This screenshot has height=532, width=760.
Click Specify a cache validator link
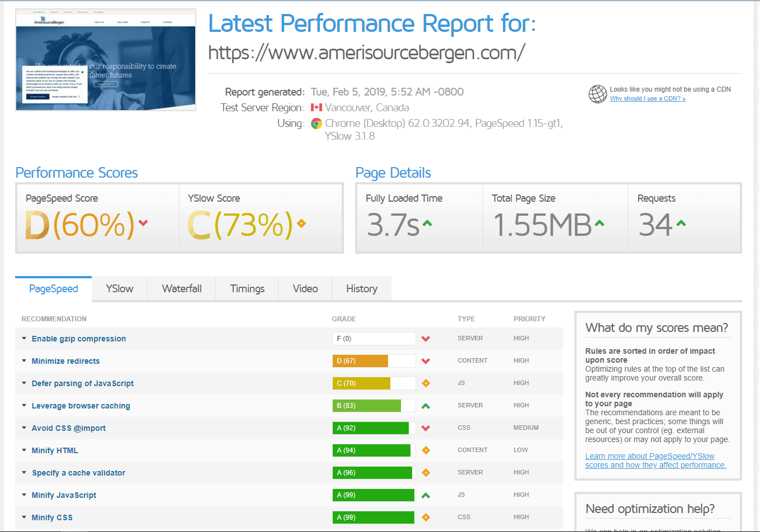coord(79,473)
